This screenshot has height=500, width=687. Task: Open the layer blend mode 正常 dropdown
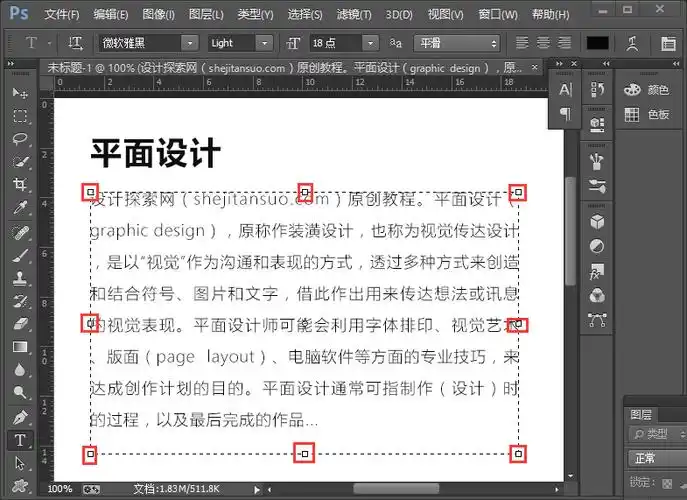tap(657, 458)
